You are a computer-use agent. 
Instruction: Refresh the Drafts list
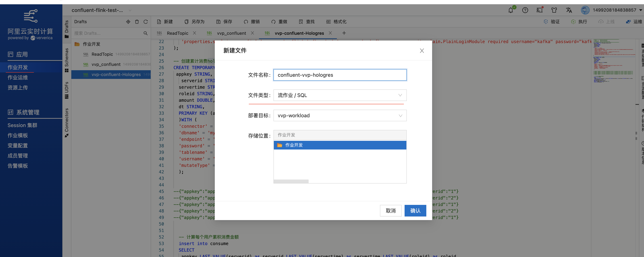tap(145, 22)
